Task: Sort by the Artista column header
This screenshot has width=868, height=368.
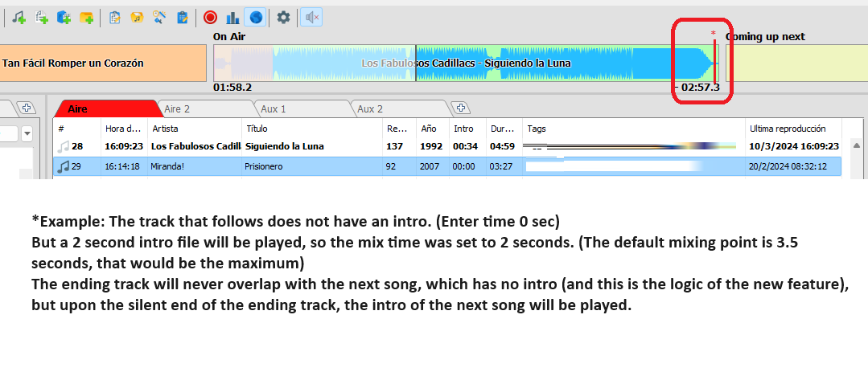Action: 193,129
